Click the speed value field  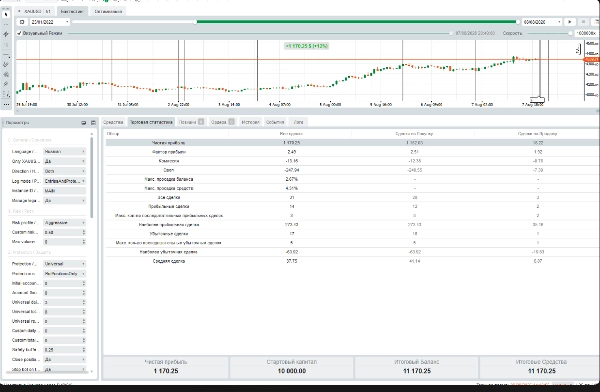tap(586, 33)
